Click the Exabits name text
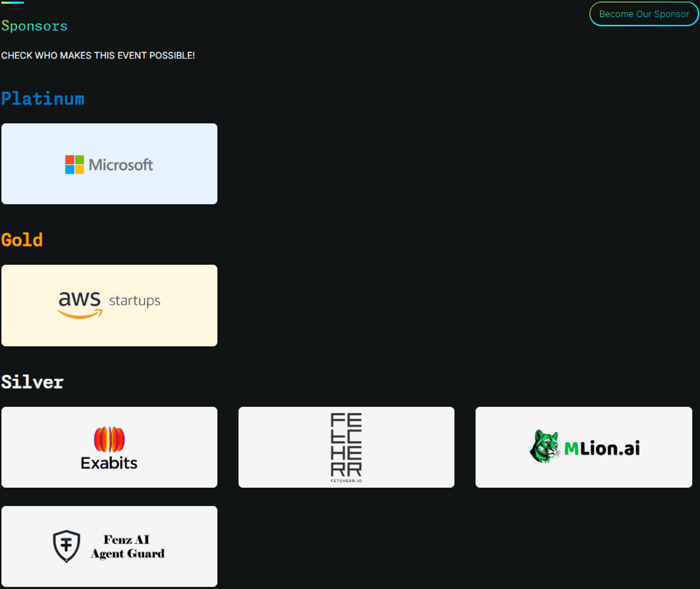 [109, 463]
